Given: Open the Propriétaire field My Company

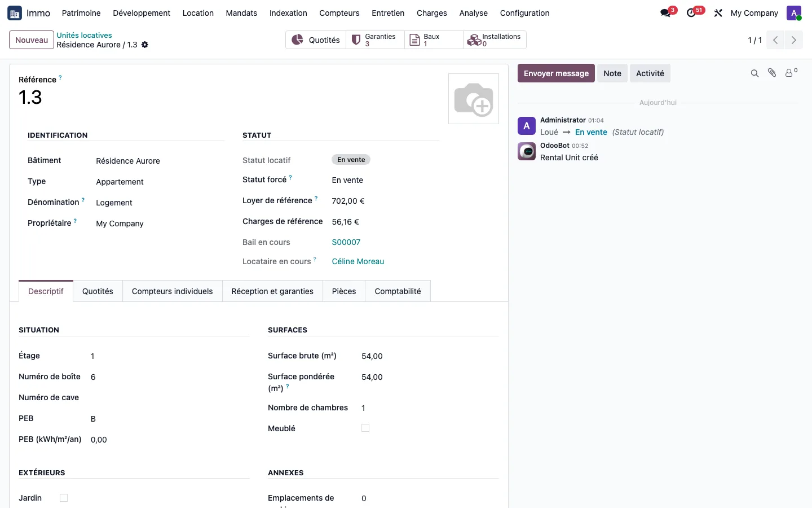Looking at the screenshot, I should pos(160,224).
